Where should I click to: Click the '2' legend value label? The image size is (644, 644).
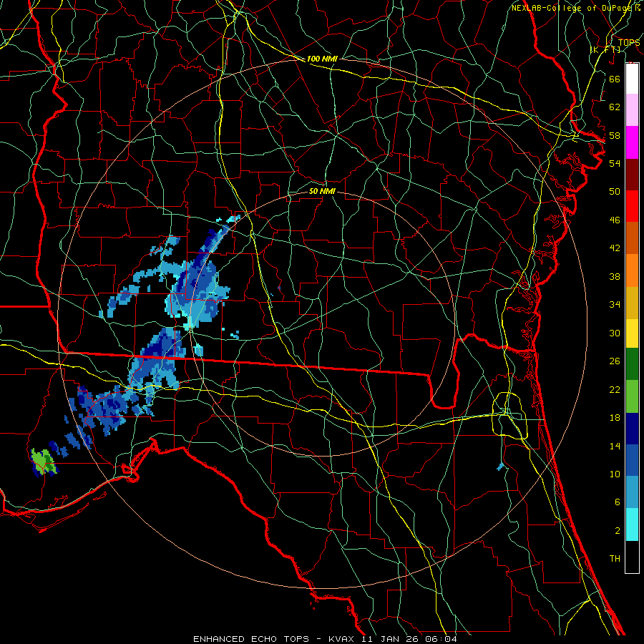[617, 531]
